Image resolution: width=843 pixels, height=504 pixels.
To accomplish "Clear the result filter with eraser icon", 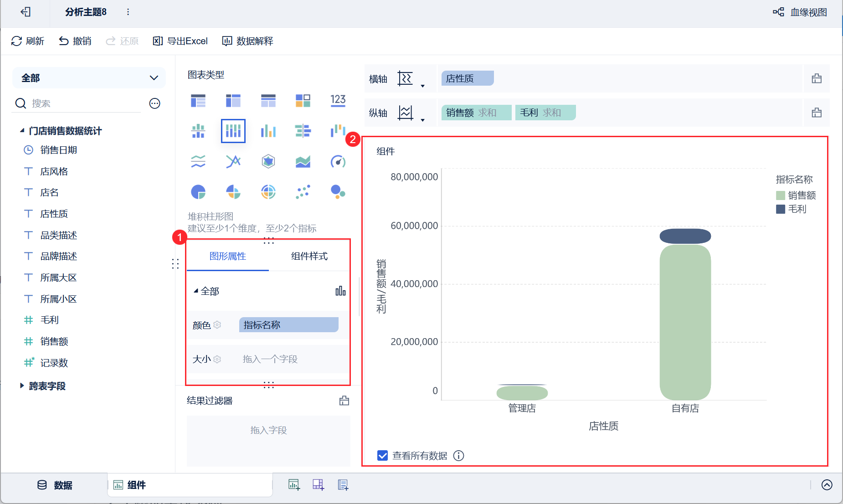I will (x=344, y=401).
